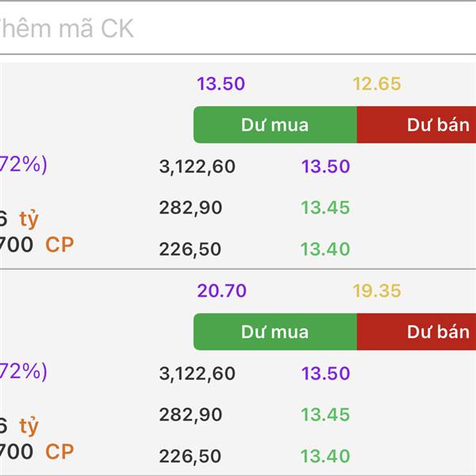Select 'Dư mua' tab in the 20.70 ceiling card
Viewport: 476px width, 476px height.
tap(275, 332)
